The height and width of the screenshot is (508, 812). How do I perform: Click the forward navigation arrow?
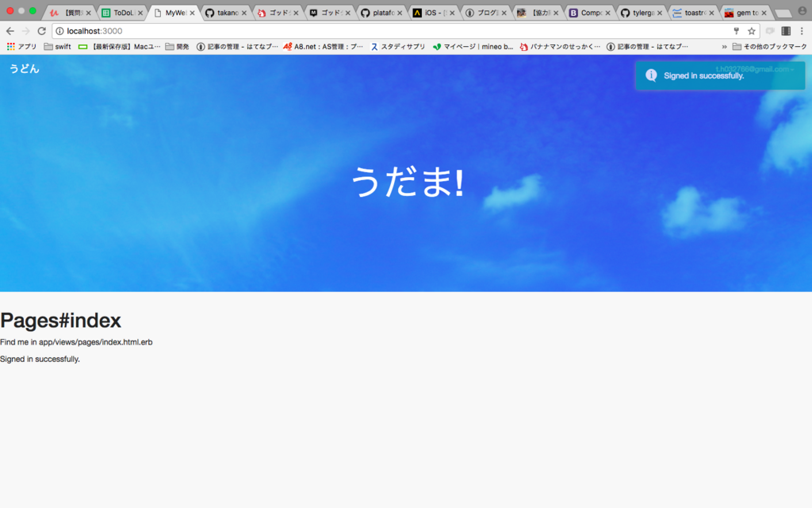26,31
